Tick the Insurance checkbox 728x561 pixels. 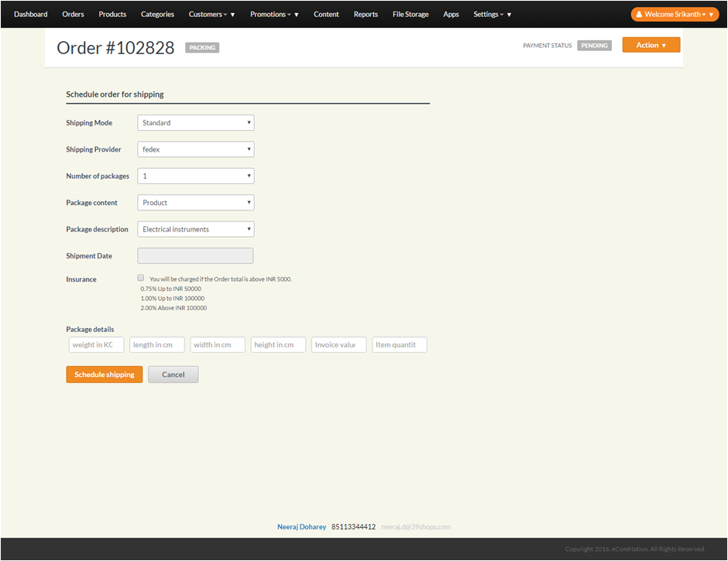click(x=141, y=278)
